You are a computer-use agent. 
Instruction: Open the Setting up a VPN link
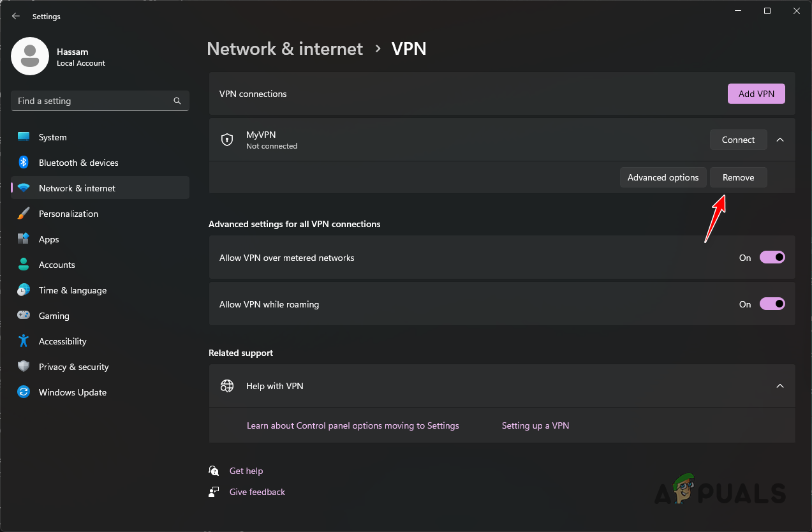pos(535,425)
